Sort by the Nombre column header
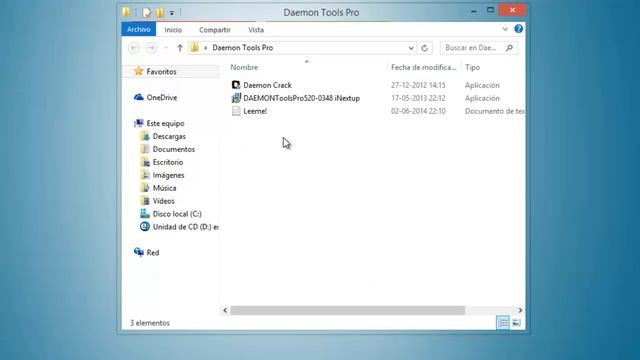The width and height of the screenshot is (640, 360). point(244,67)
